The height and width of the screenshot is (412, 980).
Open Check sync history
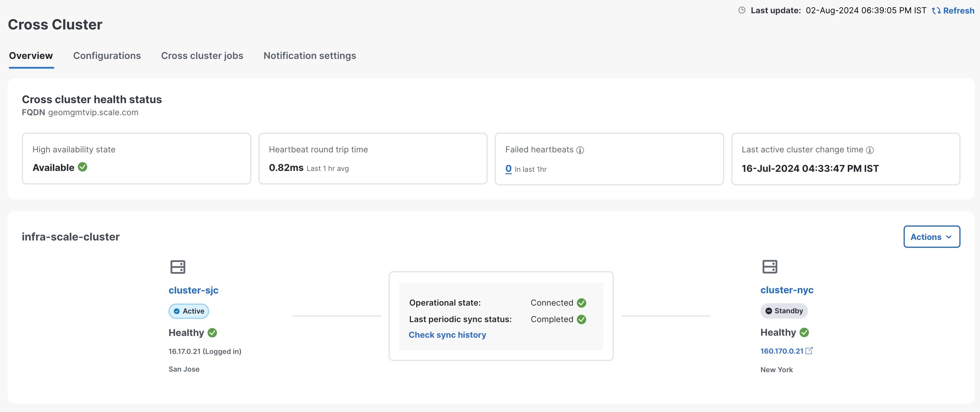[447, 334]
